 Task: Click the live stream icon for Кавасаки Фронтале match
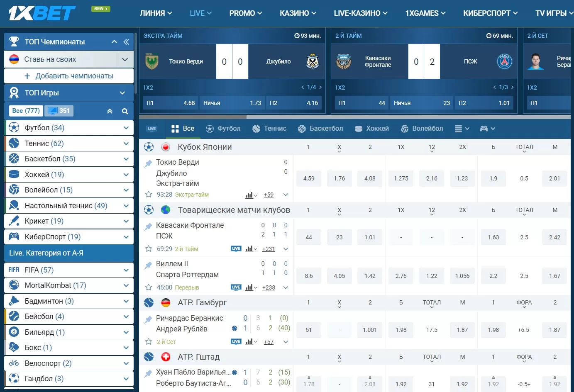(x=236, y=249)
